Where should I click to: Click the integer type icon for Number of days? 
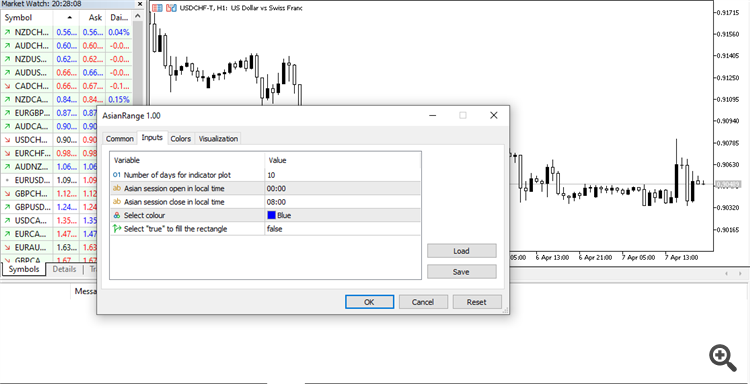pyautogui.click(x=117, y=175)
